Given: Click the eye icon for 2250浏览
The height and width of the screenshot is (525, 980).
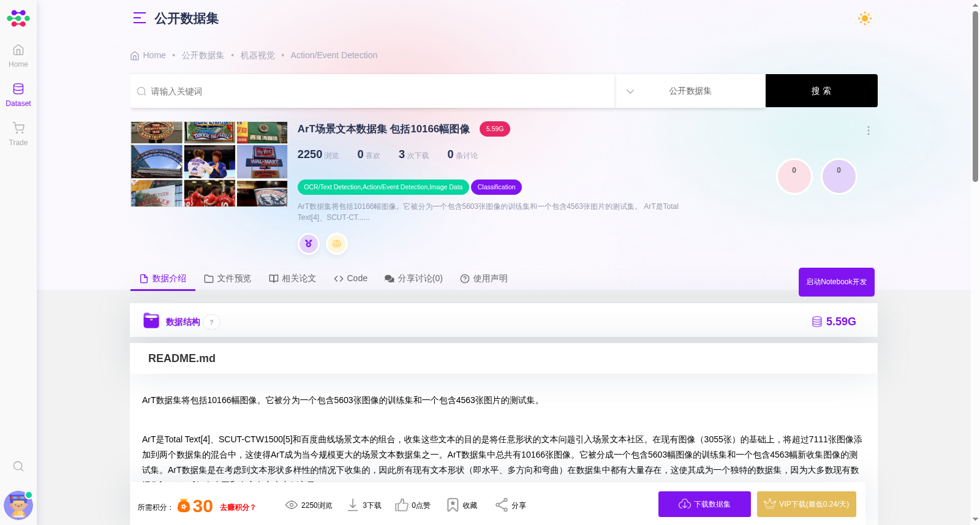Looking at the screenshot, I should tap(292, 505).
